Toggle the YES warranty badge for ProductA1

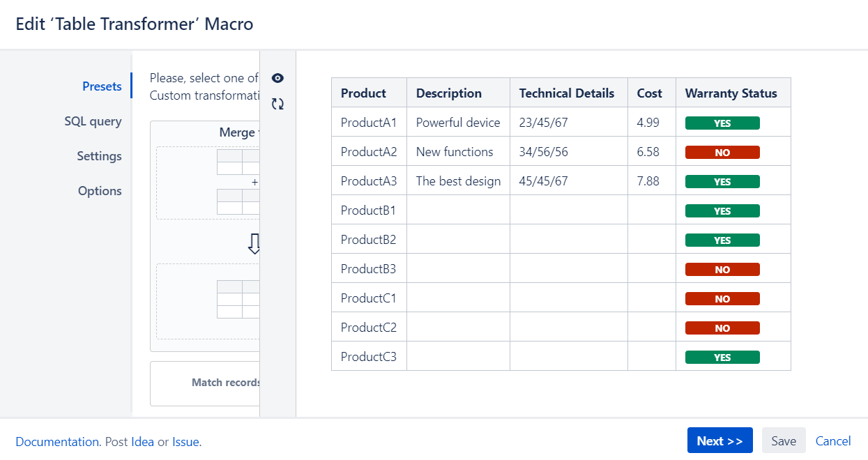[722, 122]
